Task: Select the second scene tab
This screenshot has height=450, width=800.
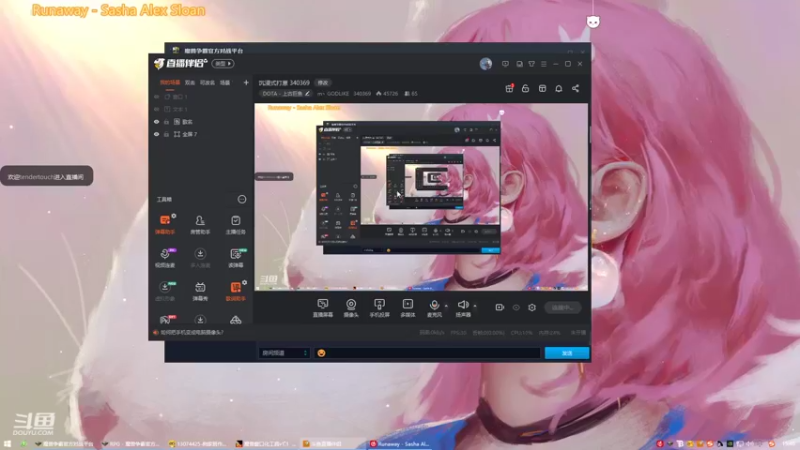Action: tap(190, 83)
